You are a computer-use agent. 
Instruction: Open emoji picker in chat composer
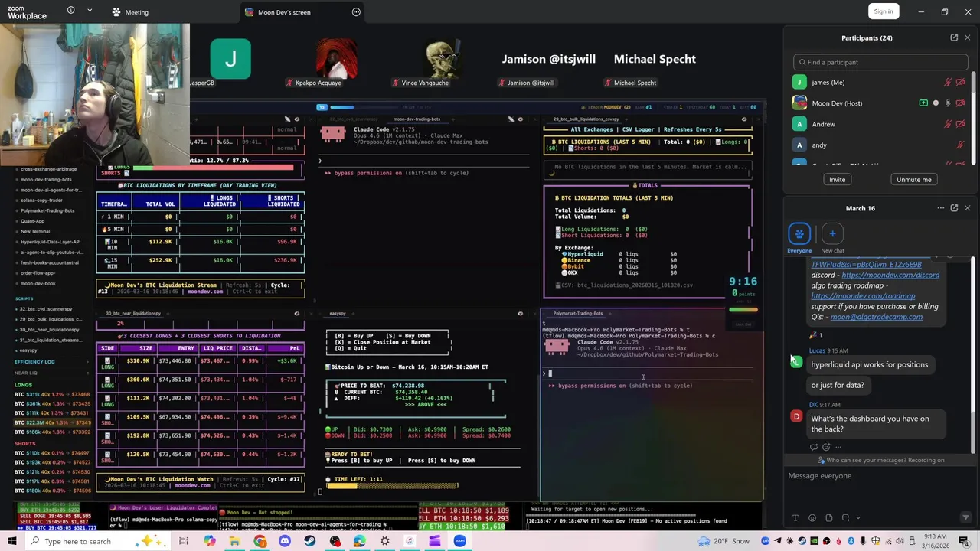pyautogui.click(x=812, y=518)
